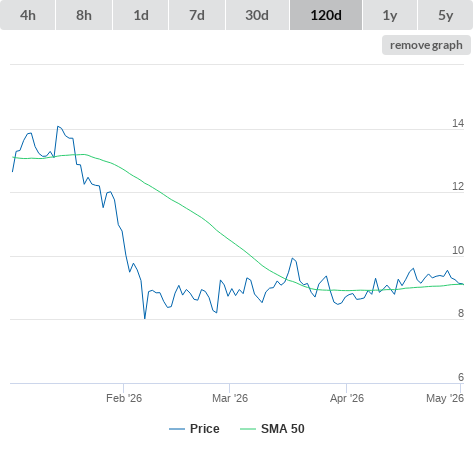Click the May '26 axis marker
This screenshot has height=455, width=474.
[x=445, y=398]
